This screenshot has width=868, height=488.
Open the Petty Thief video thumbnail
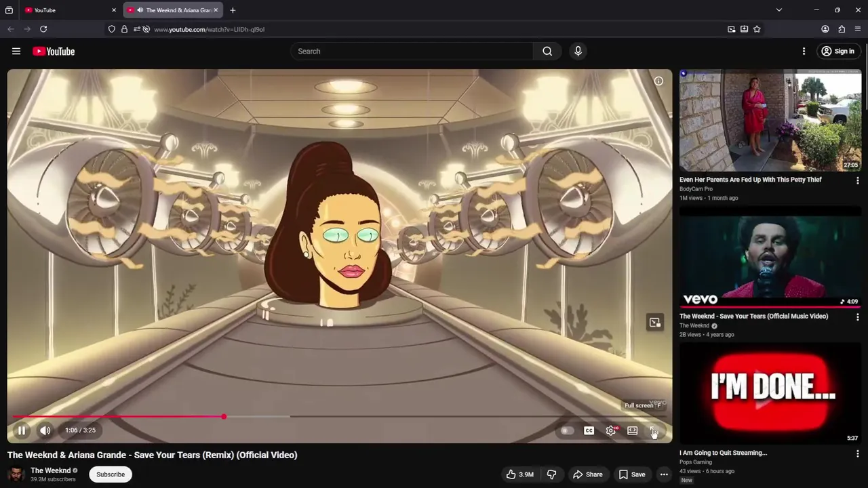(x=770, y=121)
